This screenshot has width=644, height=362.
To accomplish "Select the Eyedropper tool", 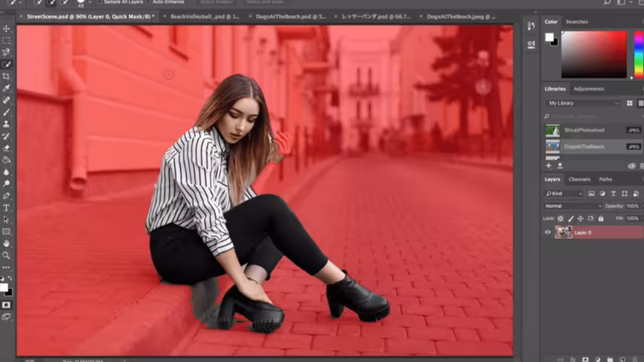I will tap(6, 88).
